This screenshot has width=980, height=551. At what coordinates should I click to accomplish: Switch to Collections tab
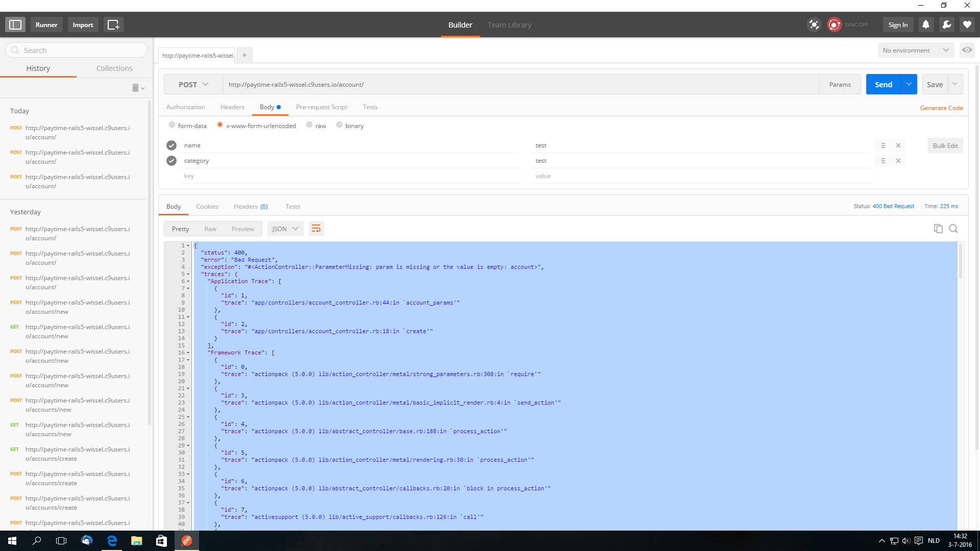114,68
